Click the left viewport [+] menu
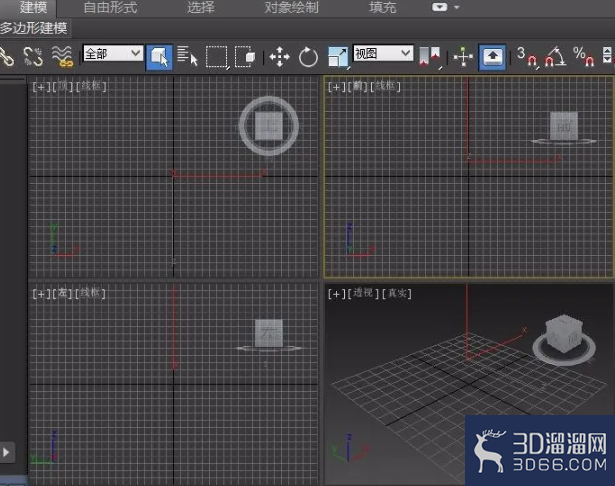 [x=41, y=293]
